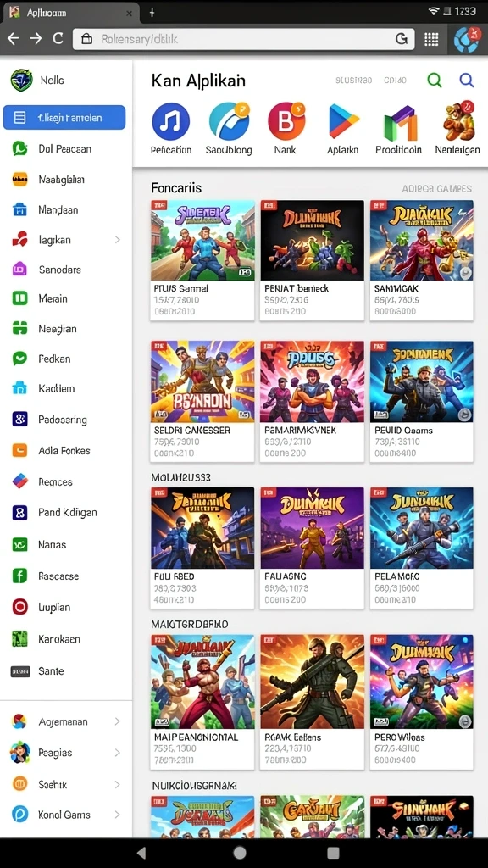488x868 pixels.
Task: Select Padosaring in sidebar
Action: (x=66, y=420)
